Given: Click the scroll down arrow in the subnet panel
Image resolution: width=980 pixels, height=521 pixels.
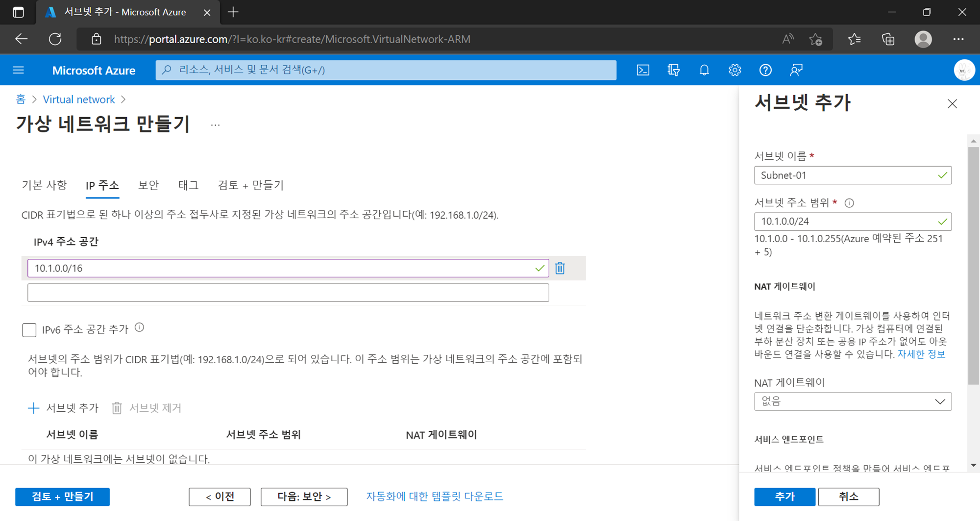Looking at the screenshot, I should pos(973,465).
